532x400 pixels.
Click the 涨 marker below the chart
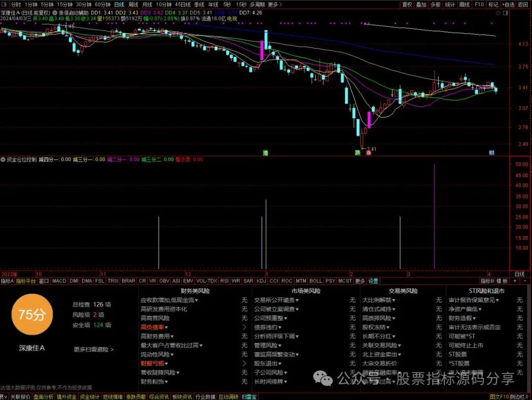coord(368,153)
